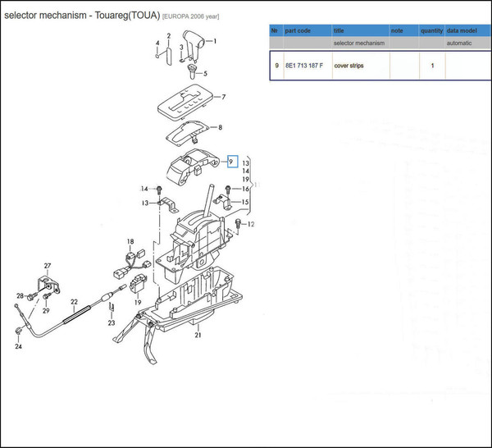Select callout number 8 in the diagram
Image resolution: width=492 pixels, height=448 pixels.
point(219,128)
